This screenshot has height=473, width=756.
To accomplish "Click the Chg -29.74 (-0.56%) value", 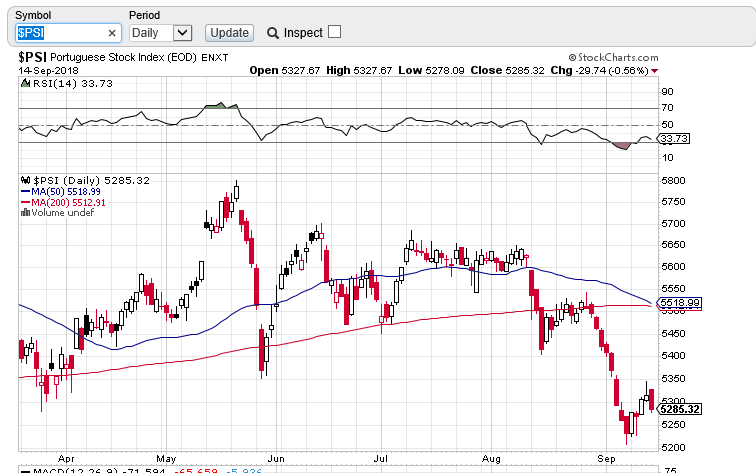I will click(599, 70).
